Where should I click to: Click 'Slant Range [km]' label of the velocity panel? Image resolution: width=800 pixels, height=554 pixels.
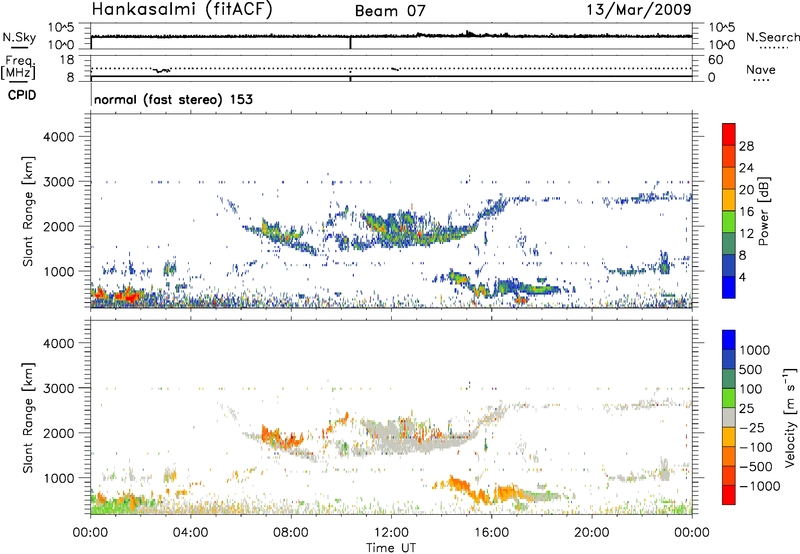tap(28, 417)
